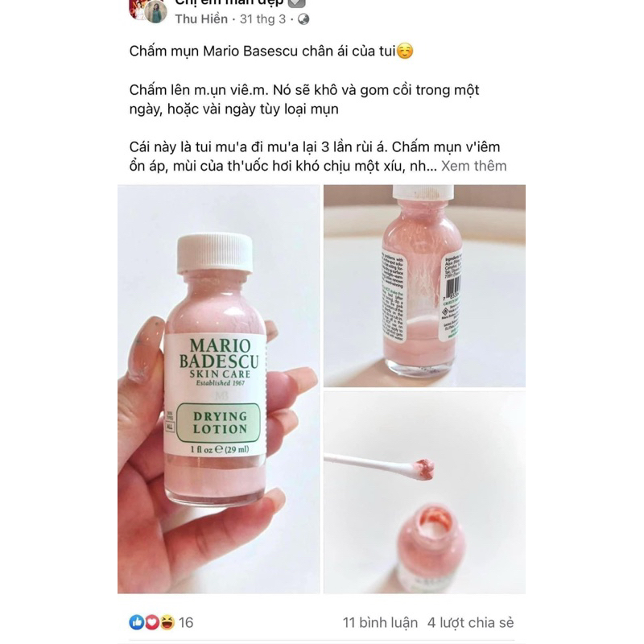The width and height of the screenshot is (644, 644).
Task: Click the red heart reaction icon
Action: point(151,622)
